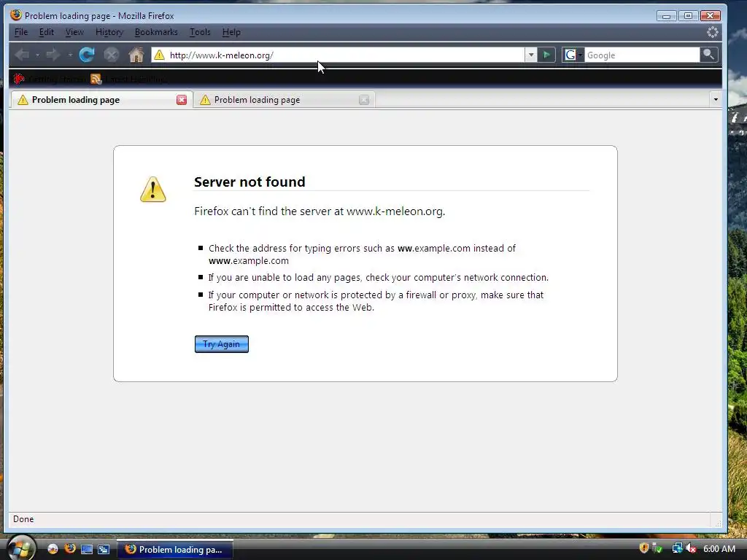Click the security shield tray icon
The height and width of the screenshot is (560, 747).
click(x=643, y=548)
